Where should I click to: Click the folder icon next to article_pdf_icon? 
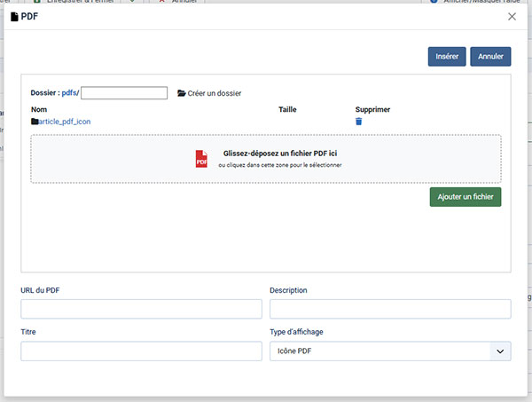[35, 122]
